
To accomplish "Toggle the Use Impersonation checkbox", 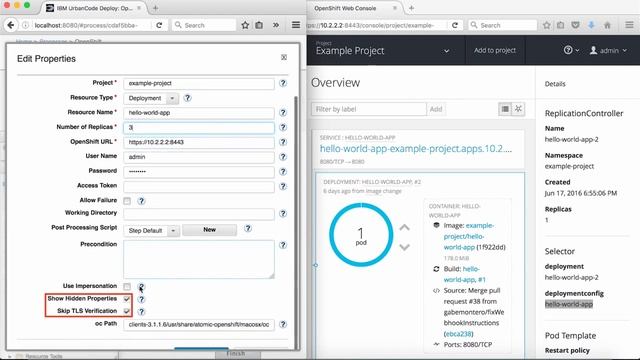I will 127,287.
